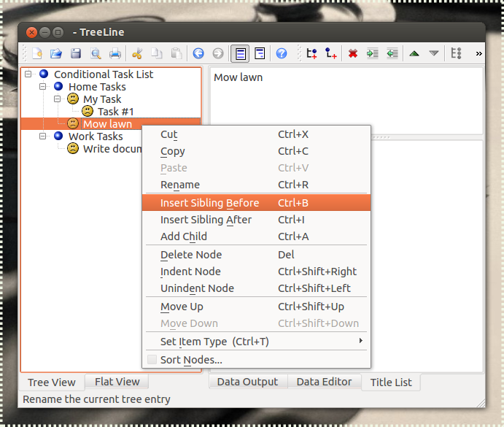This screenshot has width=504, height=427.
Task: Click the Cut scissors icon
Action: coord(137,53)
